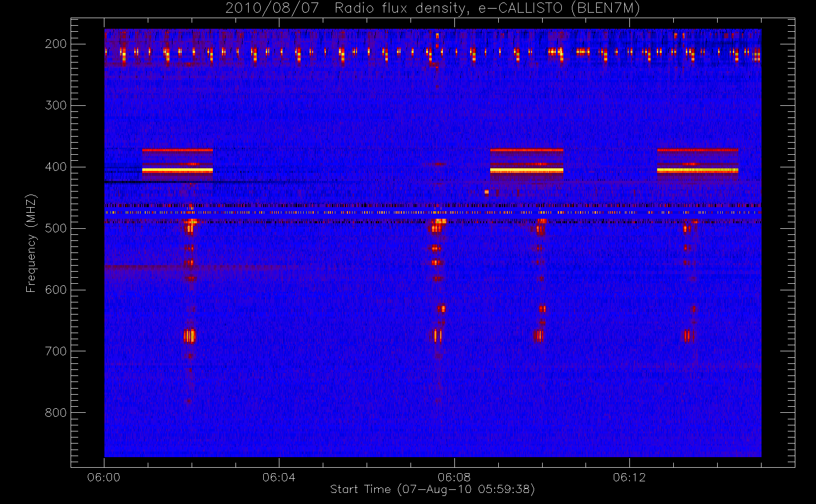Click the 300 frequency tick label

coord(56,105)
